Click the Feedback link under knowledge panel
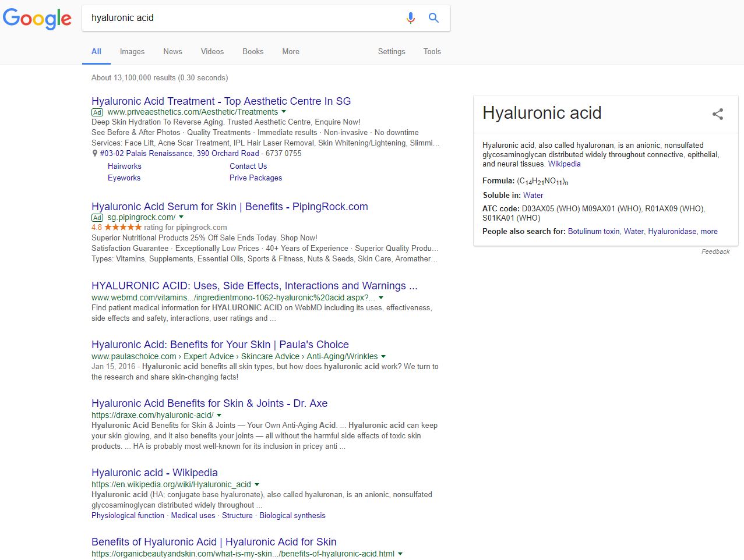744x560 pixels. click(x=715, y=251)
